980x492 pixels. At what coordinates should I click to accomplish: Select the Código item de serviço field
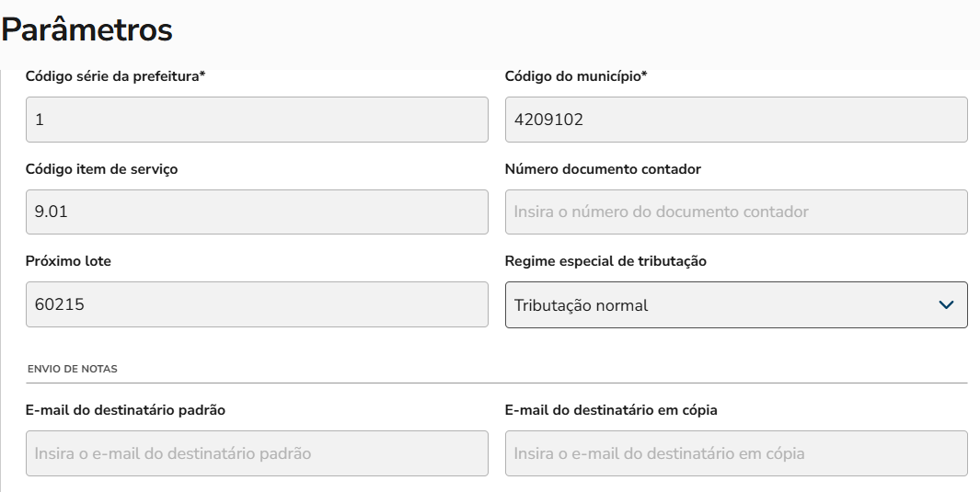[257, 212]
